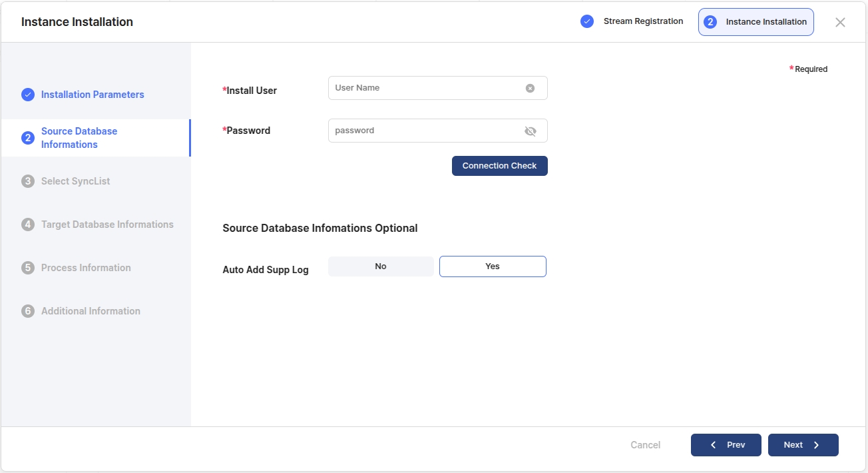Click the step 2 circle icon in sidebar

tap(28, 138)
